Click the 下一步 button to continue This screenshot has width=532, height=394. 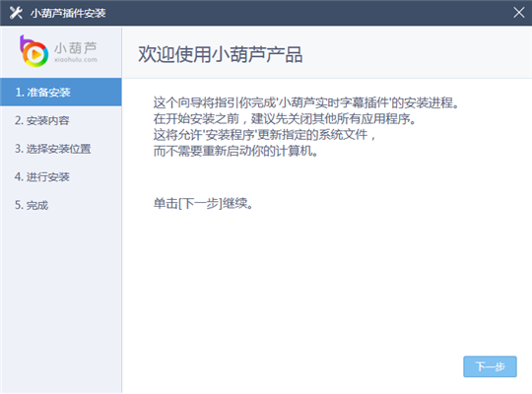[490, 366]
